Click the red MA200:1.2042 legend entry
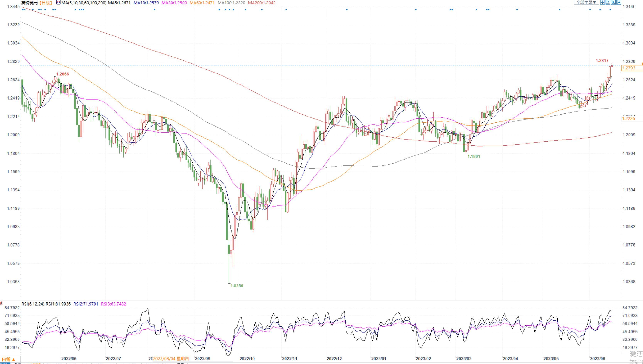Viewport: 643px width, 364px height. [x=261, y=3]
